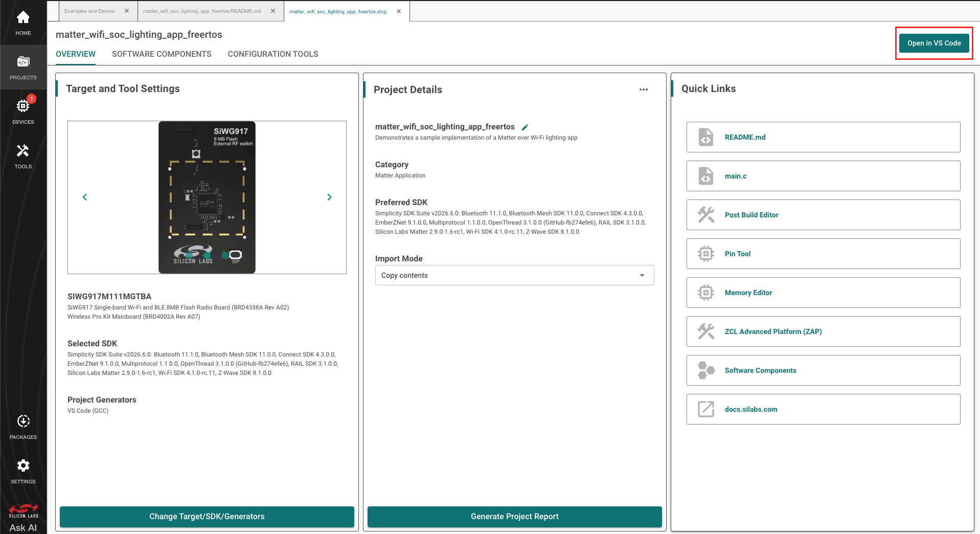Screen dimensions: 980x534
Task: Select the matter_wifi_soc_lighting_app_freertos.slcp tab
Action: (x=338, y=11)
